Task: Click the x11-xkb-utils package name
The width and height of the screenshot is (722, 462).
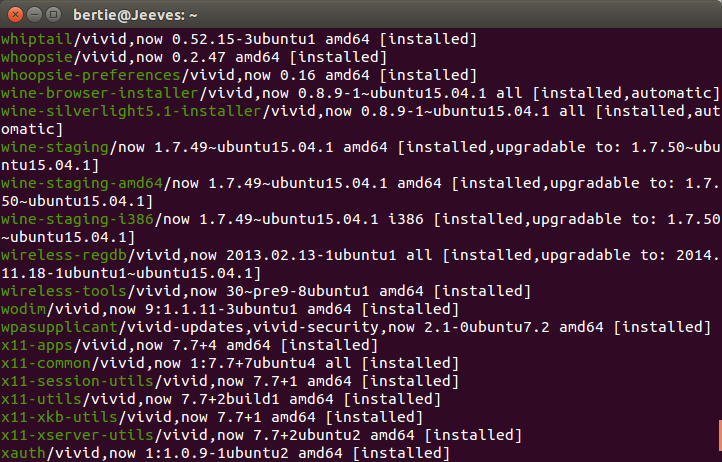Action: [x=59, y=417]
